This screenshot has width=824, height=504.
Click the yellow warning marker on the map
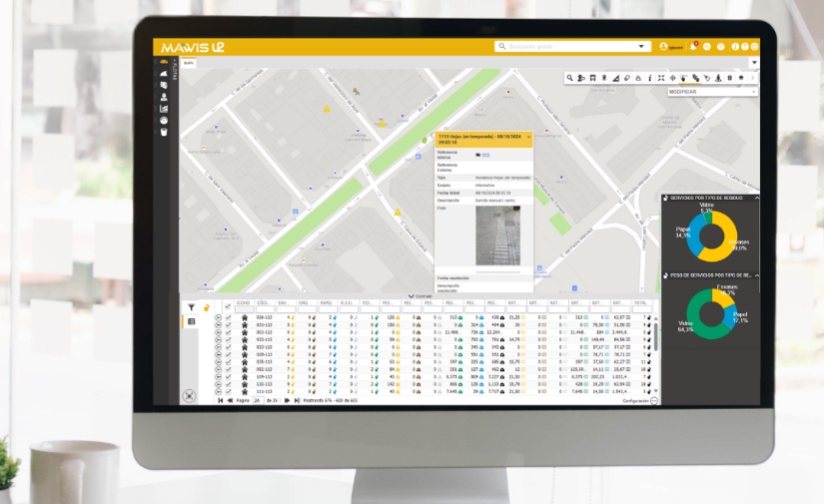398,213
